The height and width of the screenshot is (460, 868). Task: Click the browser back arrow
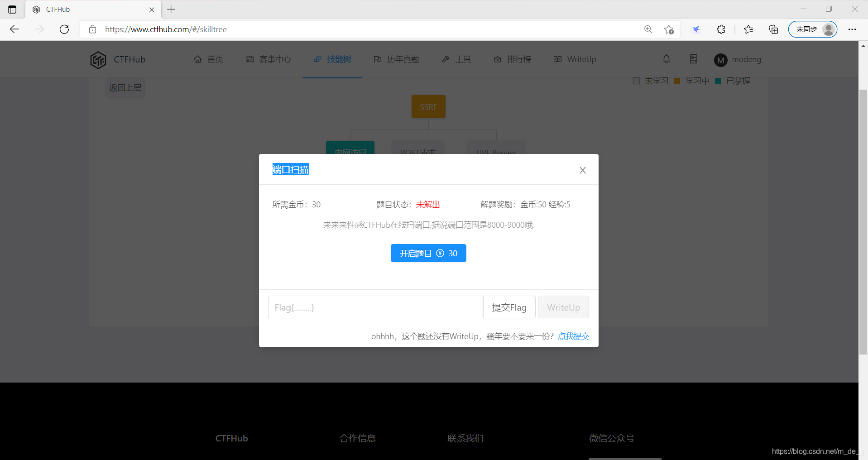pos(14,29)
